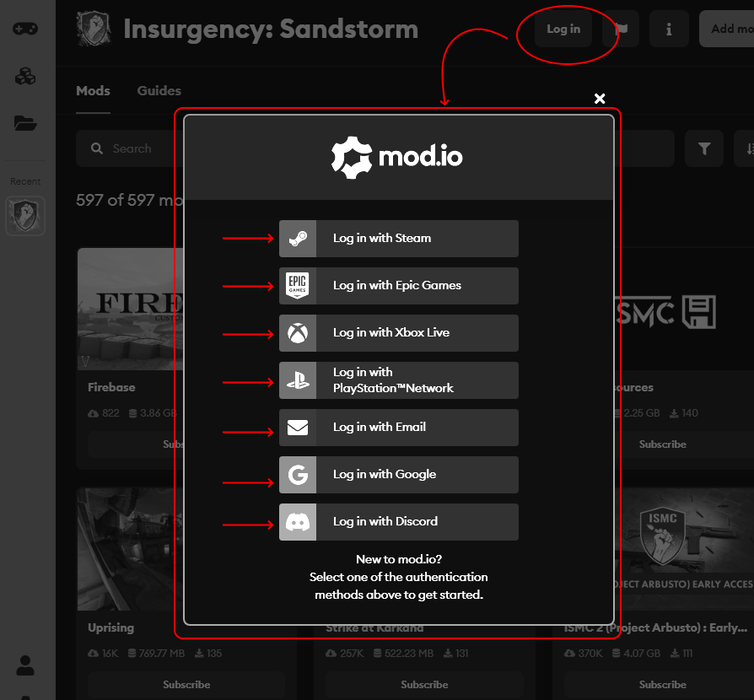This screenshot has width=754, height=700.
Task: Choose Log in with Epic Games
Action: tap(399, 286)
